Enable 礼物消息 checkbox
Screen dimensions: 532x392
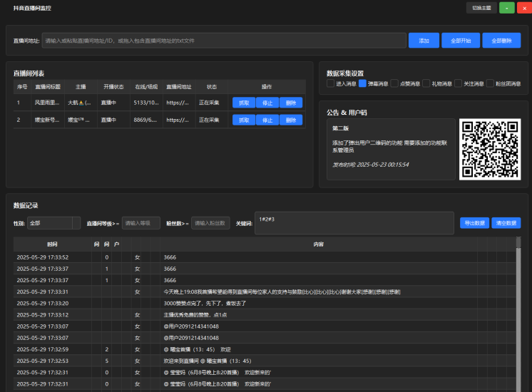(x=426, y=83)
